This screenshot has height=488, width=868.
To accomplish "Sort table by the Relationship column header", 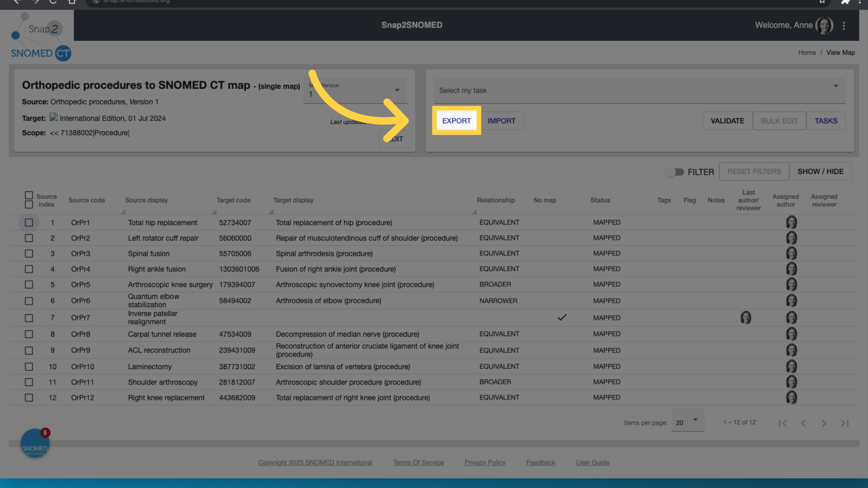I will 495,200.
